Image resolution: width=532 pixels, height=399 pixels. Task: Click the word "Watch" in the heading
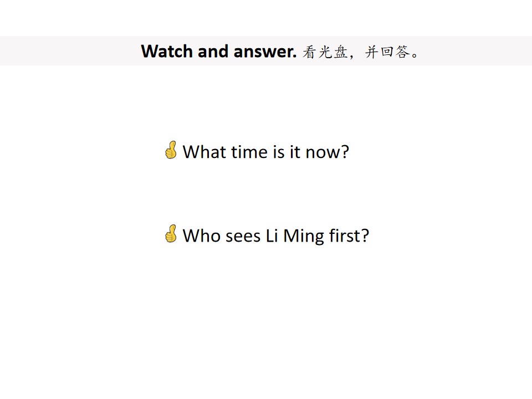pos(167,51)
